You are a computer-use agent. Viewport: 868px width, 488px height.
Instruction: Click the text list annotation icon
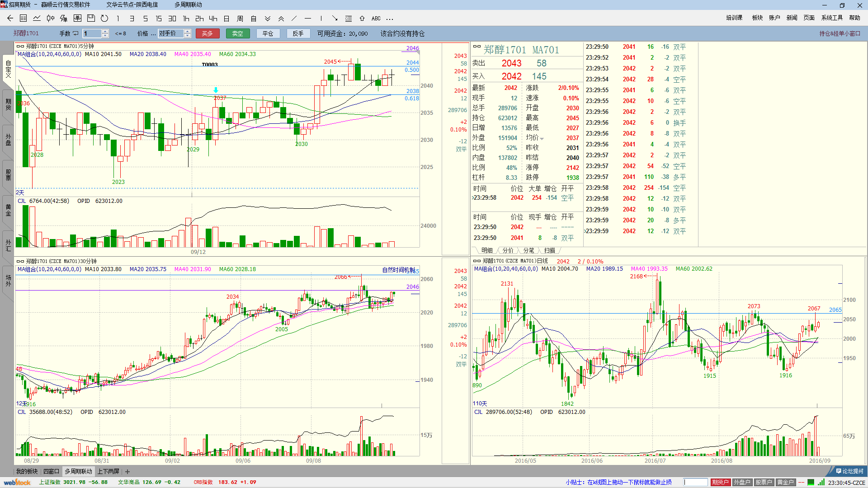point(349,19)
